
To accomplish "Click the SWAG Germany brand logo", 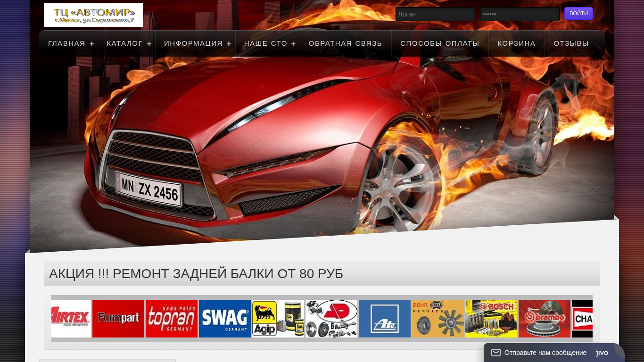I will tap(225, 319).
